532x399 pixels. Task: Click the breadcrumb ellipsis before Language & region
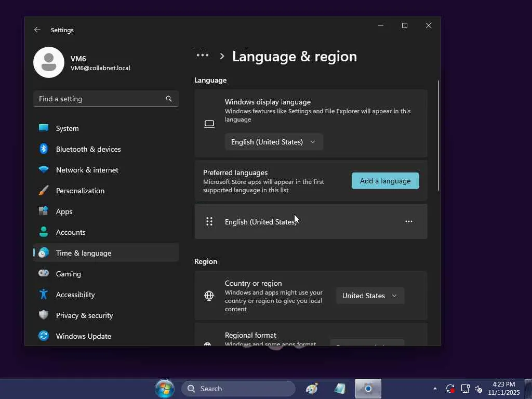click(x=203, y=55)
